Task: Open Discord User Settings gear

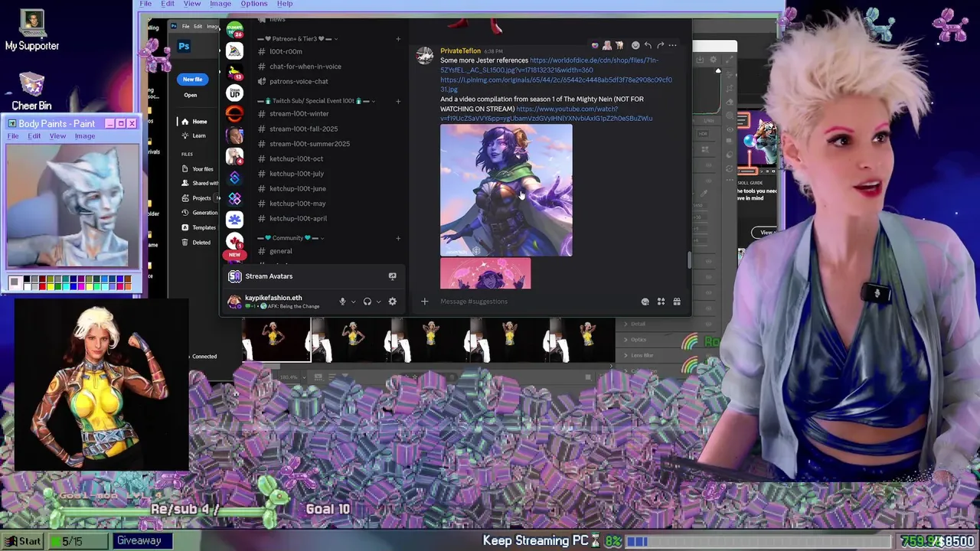Action: click(x=392, y=302)
